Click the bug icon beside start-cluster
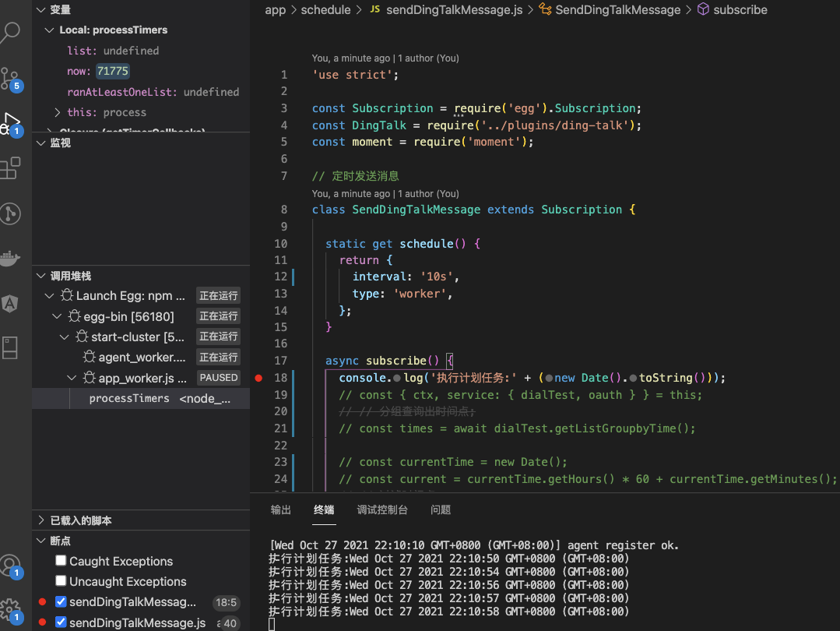Screen dimensions: 840x631 (82, 337)
